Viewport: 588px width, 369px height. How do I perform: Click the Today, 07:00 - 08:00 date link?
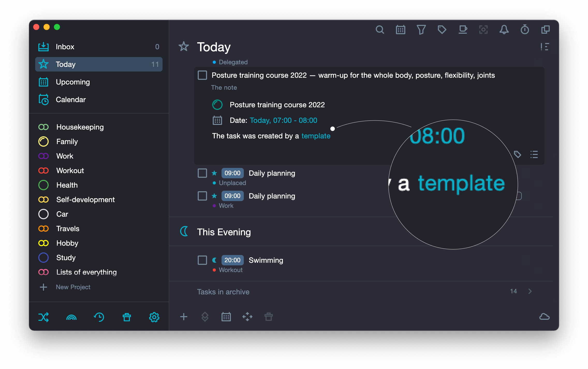coord(283,120)
